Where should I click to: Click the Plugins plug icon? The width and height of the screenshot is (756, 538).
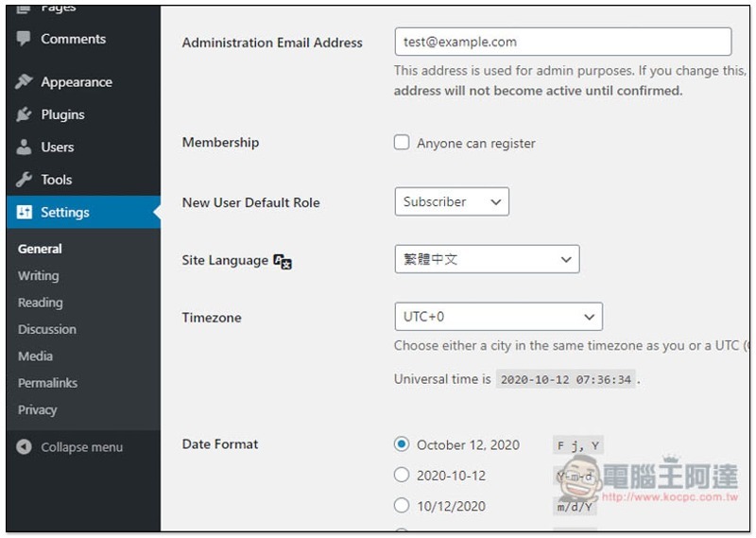click(x=25, y=114)
